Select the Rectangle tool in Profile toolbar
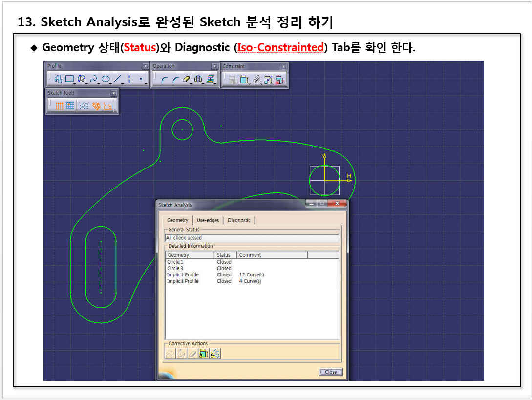 click(69, 79)
